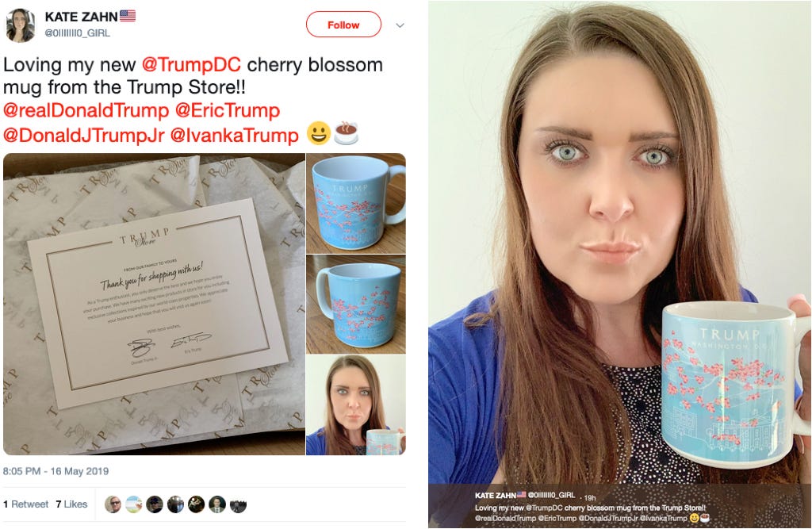Open the @0IIIIIII0_GIRL handle under the name
This screenshot has height=529, width=812.
coord(77,33)
